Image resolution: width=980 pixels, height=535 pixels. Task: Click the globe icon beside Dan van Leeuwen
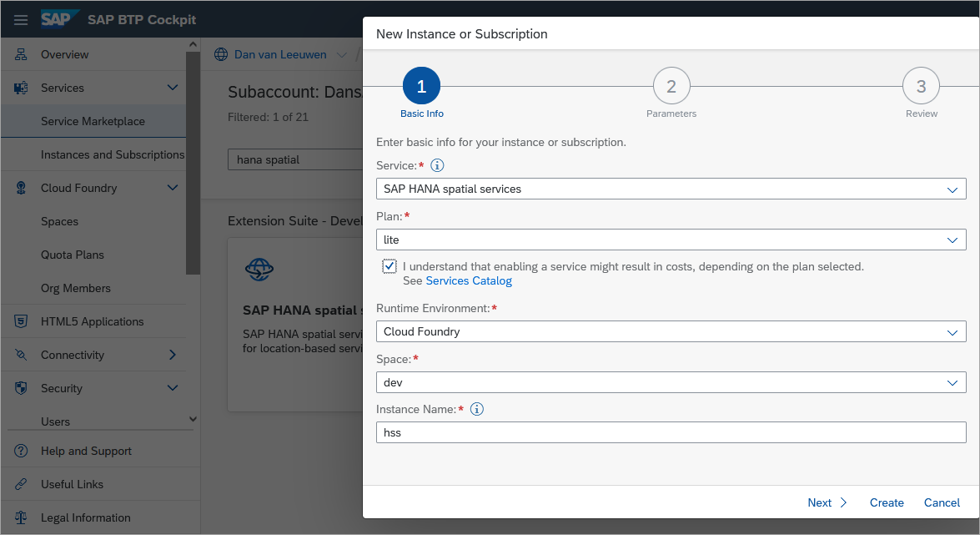pos(221,54)
